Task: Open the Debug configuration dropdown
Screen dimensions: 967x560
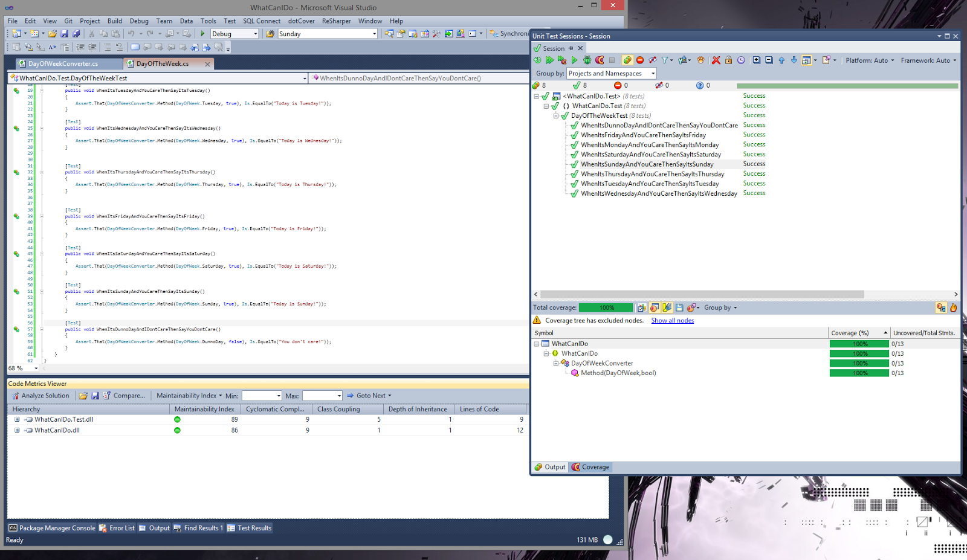Action: [x=255, y=34]
